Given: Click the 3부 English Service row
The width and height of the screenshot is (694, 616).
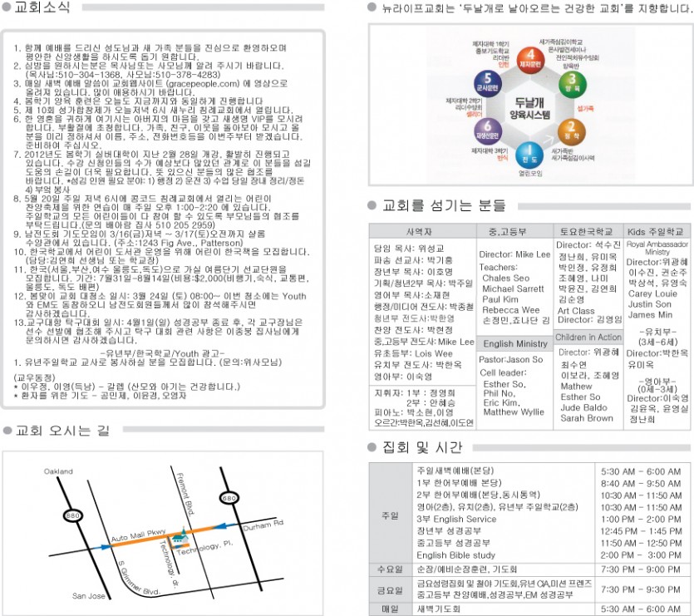Looking at the screenshot, I should 456,519.
